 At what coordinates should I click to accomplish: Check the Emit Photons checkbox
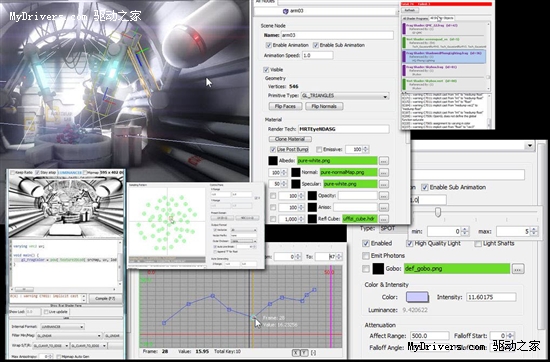pos(366,256)
